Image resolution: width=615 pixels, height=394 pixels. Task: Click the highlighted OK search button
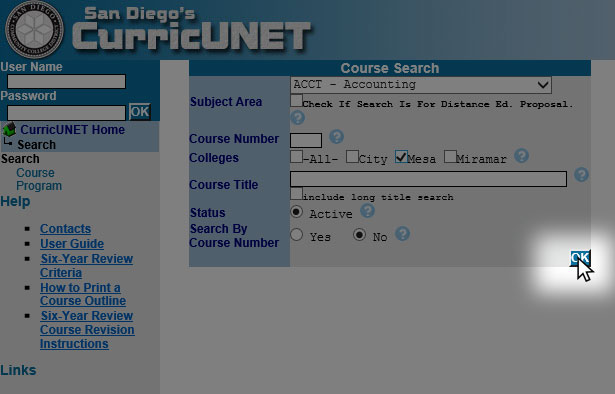[580, 258]
